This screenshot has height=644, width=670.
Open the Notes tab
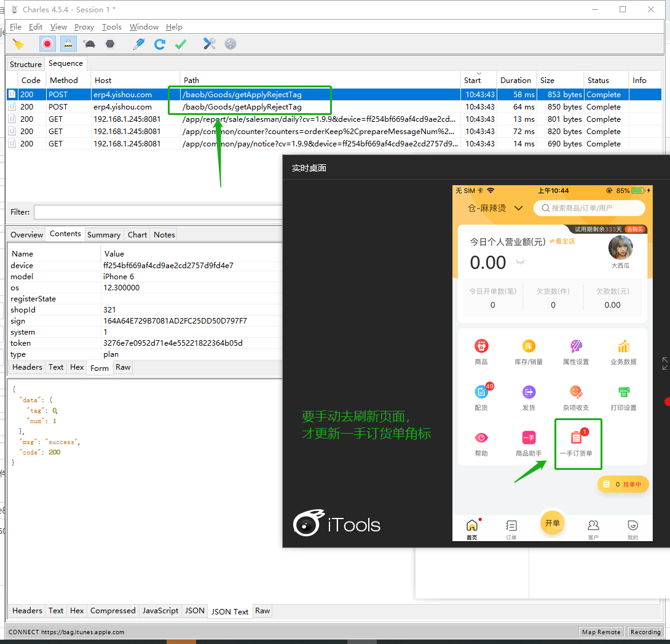point(164,235)
